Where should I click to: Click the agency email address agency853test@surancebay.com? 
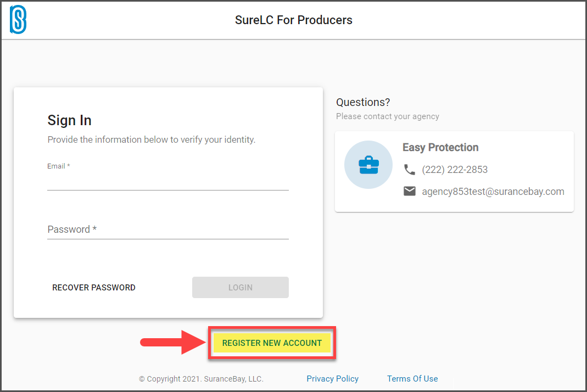[x=493, y=191]
